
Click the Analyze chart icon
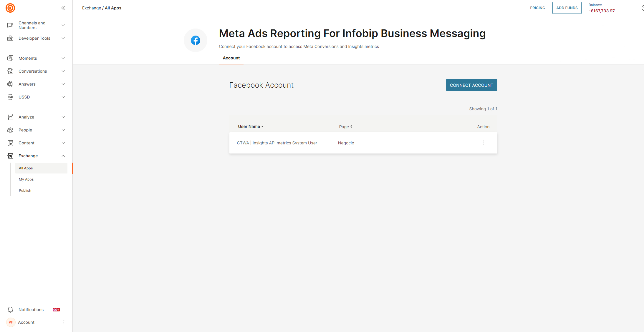[10, 117]
